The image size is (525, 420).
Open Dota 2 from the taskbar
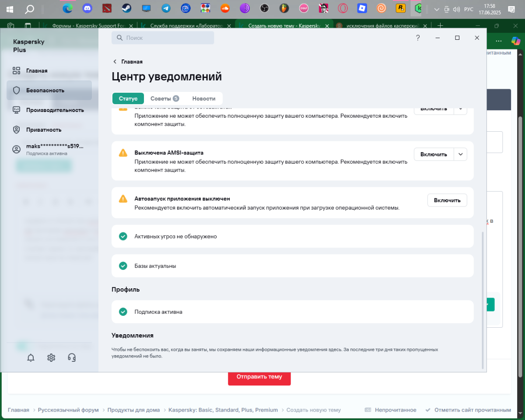(107, 8)
